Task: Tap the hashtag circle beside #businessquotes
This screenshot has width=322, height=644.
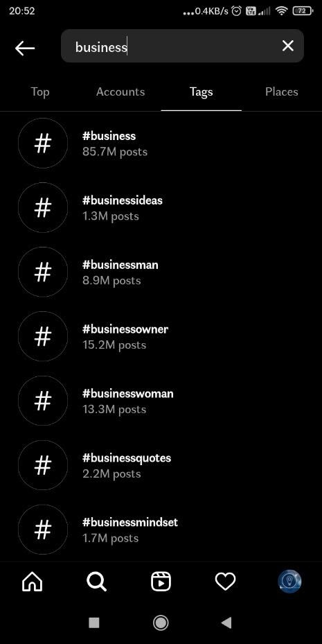Action: coord(43,465)
